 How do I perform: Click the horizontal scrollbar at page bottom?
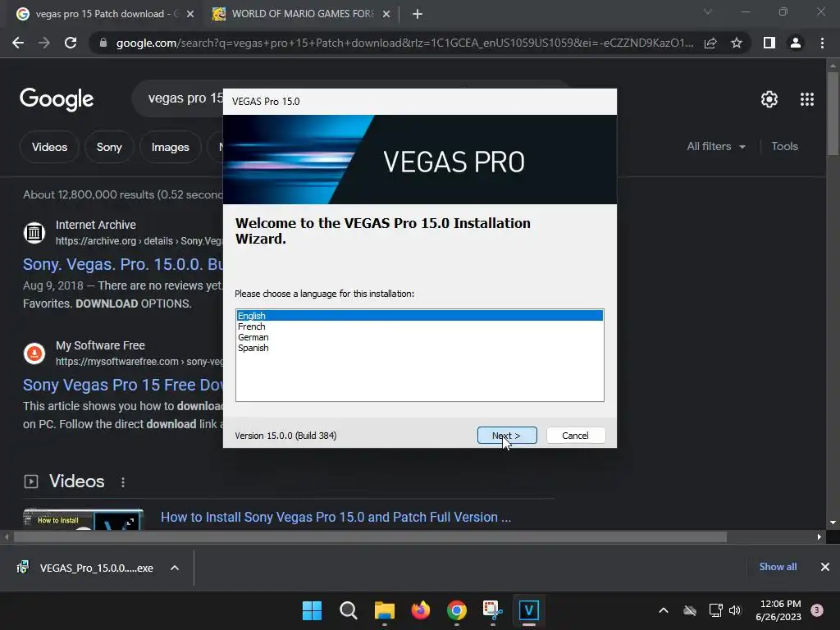370,536
